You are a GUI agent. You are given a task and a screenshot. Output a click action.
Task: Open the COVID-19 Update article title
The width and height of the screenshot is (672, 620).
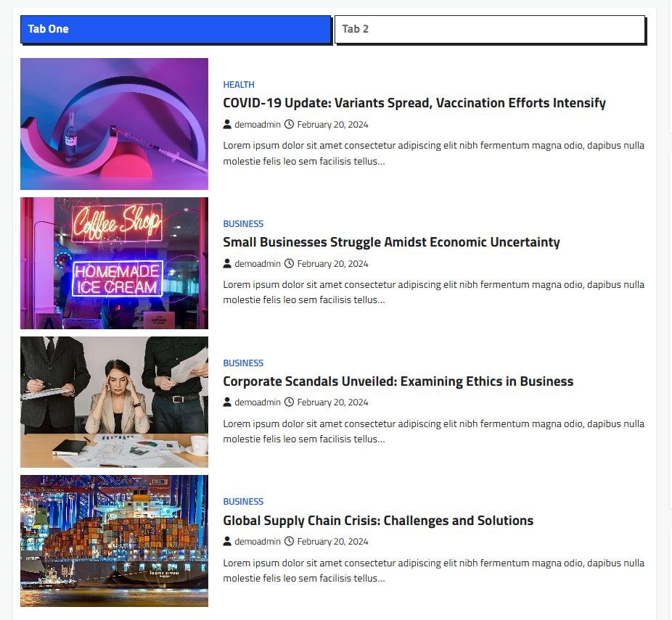(x=414, y=103)
